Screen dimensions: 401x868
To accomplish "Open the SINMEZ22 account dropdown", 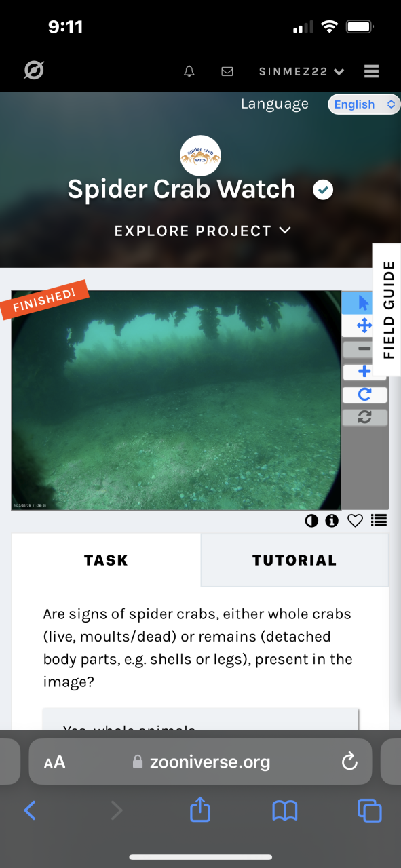I will (301, 71).
